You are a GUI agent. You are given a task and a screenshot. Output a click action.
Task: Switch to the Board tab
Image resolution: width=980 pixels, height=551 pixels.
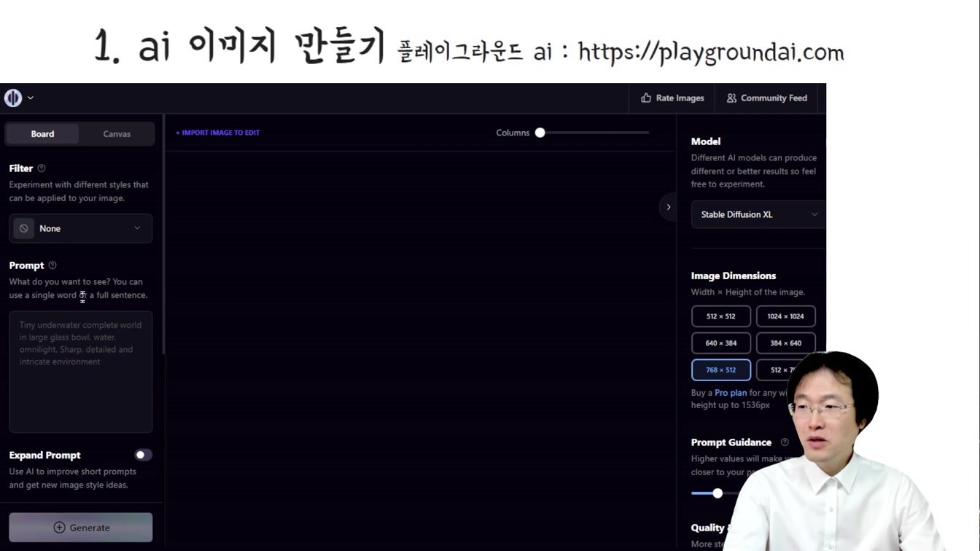click(x=42, y=134)
